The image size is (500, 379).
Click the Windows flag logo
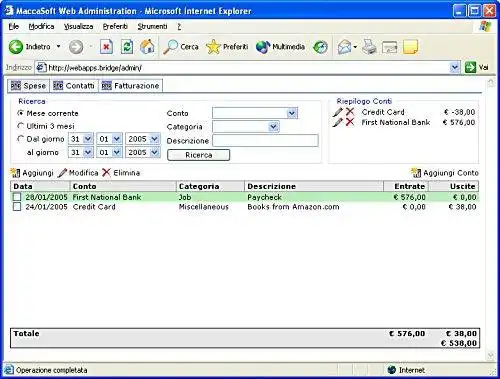click(485, 26)
